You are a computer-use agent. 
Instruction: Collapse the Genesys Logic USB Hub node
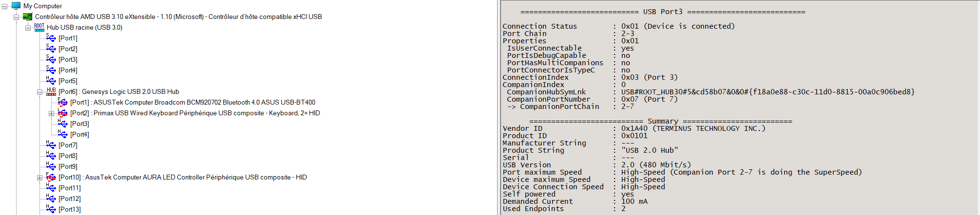(x=40, y=92)
